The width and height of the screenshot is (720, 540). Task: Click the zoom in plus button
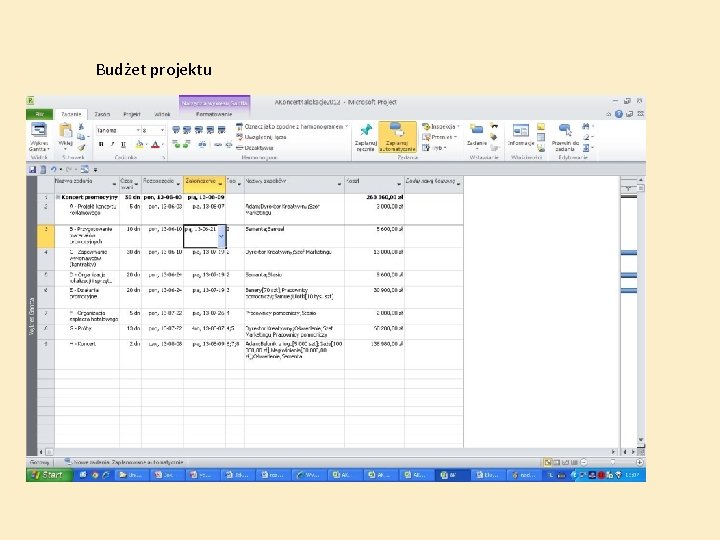point(639,462)
